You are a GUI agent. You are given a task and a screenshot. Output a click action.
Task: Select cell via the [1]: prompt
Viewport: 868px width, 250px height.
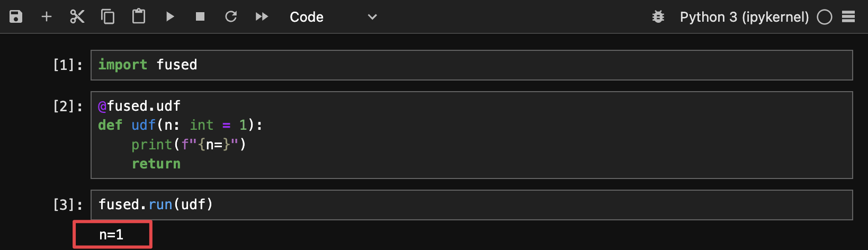[68, 65]
